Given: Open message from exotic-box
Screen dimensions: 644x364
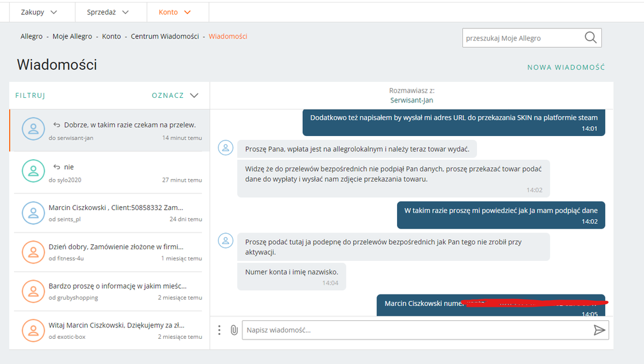Looking at the screenshot, I should tap(110, 330).
